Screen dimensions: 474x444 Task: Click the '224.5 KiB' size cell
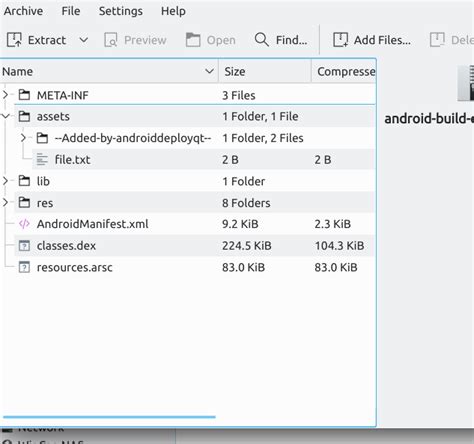[x=247, y=246]
